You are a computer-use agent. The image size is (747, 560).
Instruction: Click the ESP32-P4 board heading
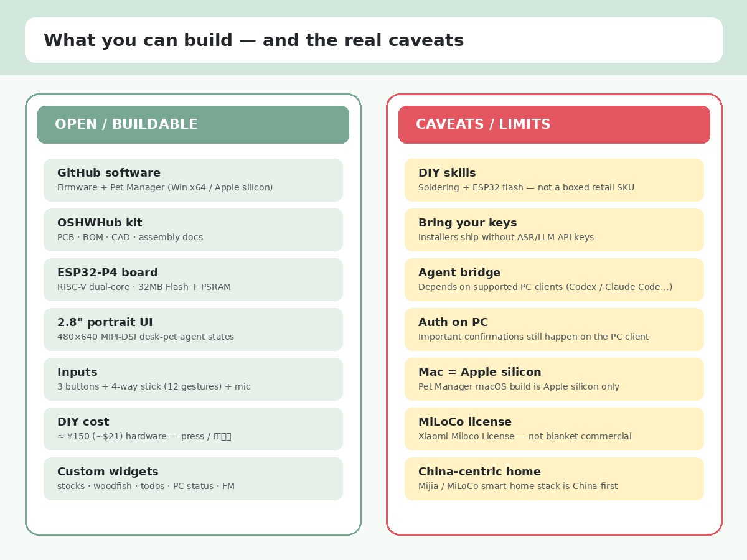click(x=108, y=273)
